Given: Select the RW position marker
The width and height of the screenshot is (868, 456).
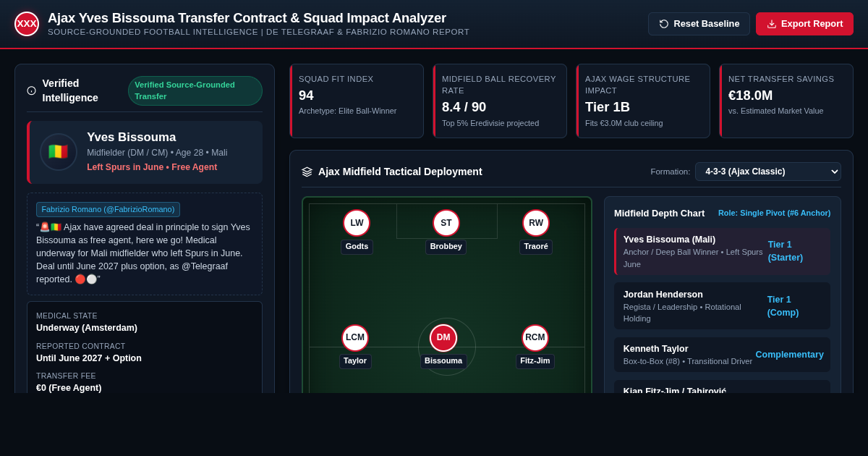Looking at the screenshot, I should [x=536, y=223].
